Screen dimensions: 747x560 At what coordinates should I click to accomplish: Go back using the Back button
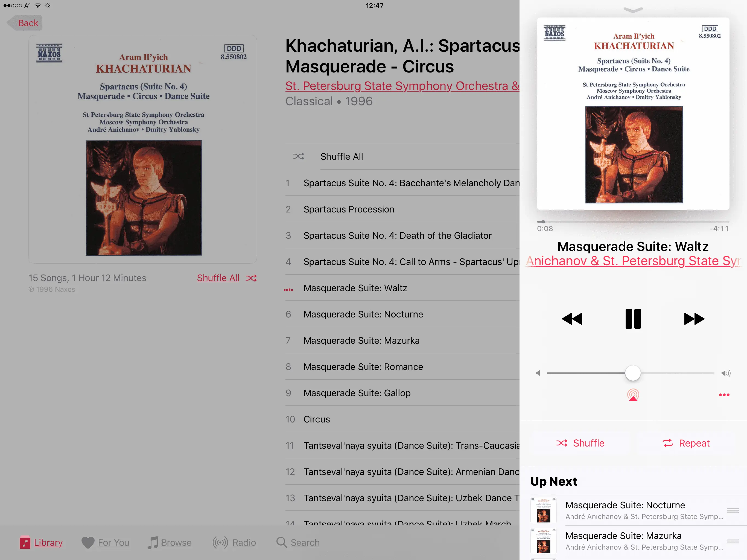[x=24, y=23]
